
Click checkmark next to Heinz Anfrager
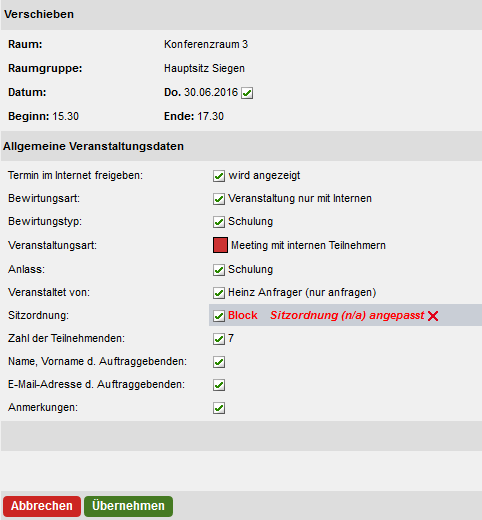(219, 293)
